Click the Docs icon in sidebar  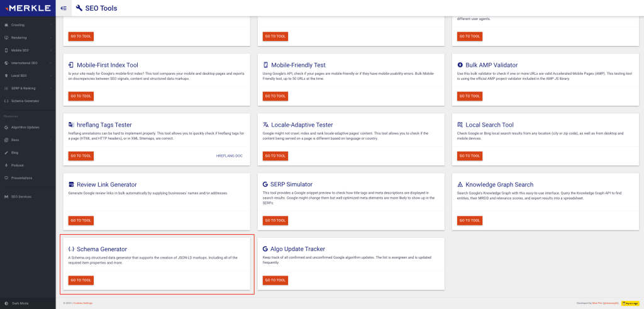pyautogui.click(x=6, y=140)
